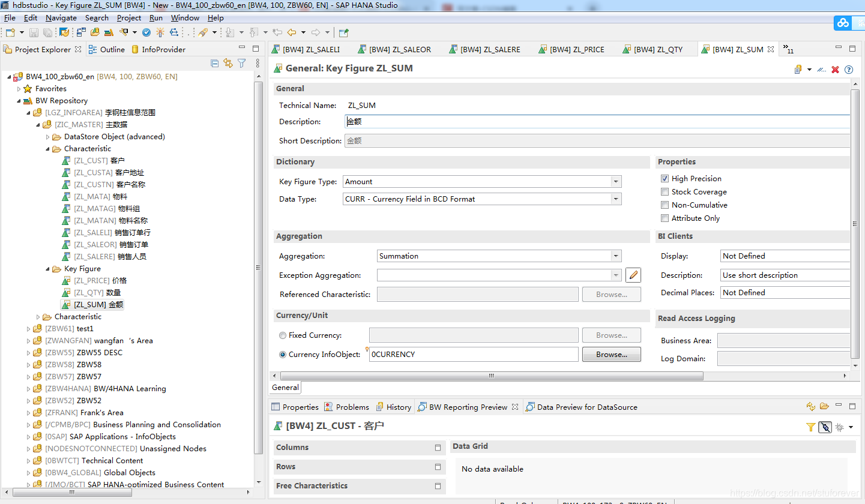Image resolution: width=865 pixels, height=504 pixels.
Task: Toggle Link with Editor in Project Explorer
Action: pyautogui.click(x=228, y=63)
